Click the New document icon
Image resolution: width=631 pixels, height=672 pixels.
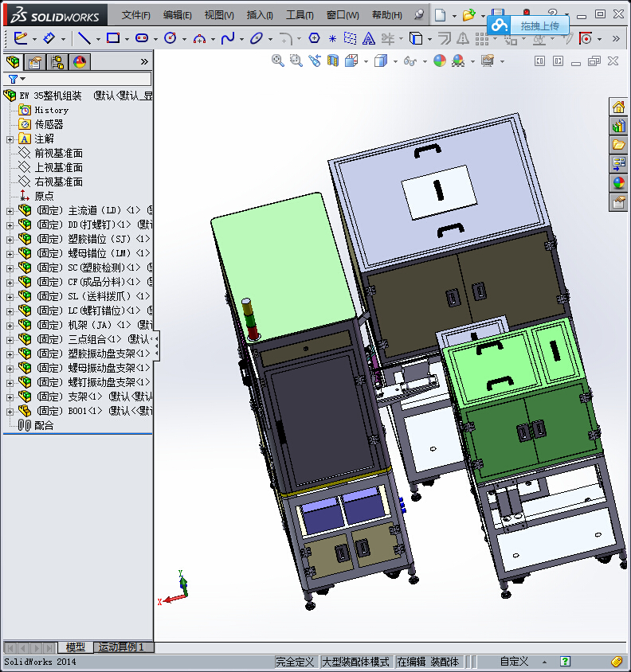pos(440,15)
